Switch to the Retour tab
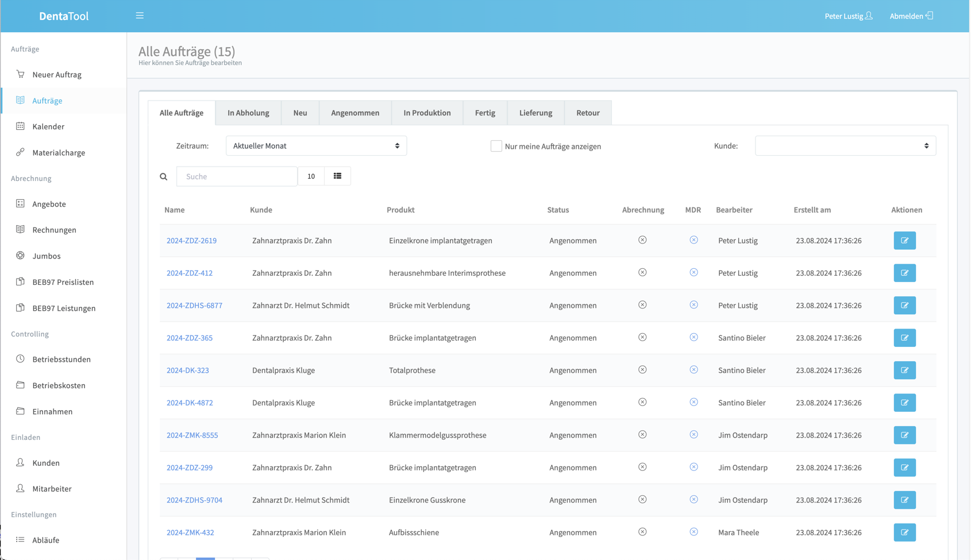Image resolution: width=971 pixels, height=560 pixels. pyautogui.click(x=588, y=113)
